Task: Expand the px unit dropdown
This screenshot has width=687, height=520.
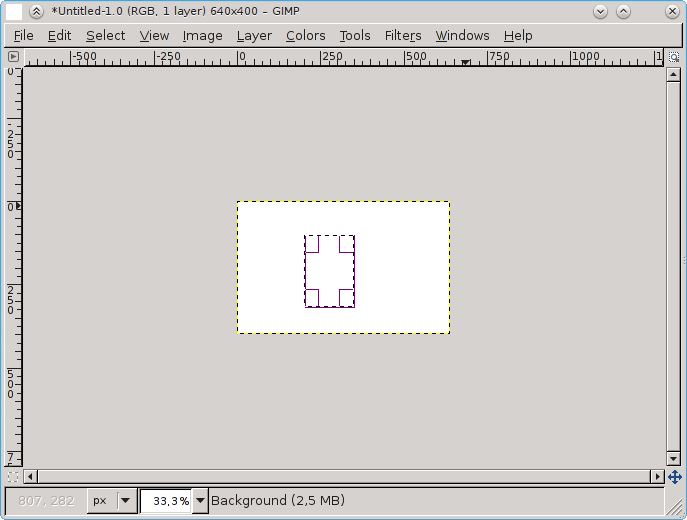Action: click(x=125, y=501)
